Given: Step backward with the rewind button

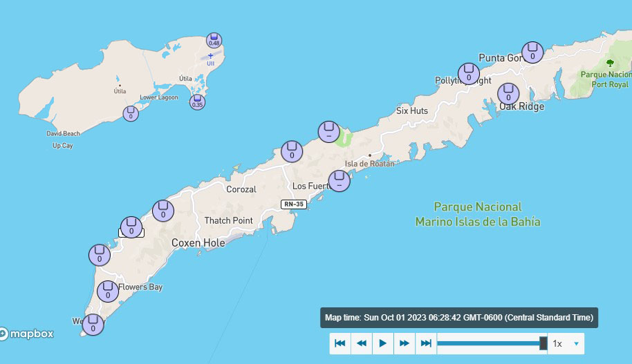Looking at the screenshot, I should (x=361, y=343).
